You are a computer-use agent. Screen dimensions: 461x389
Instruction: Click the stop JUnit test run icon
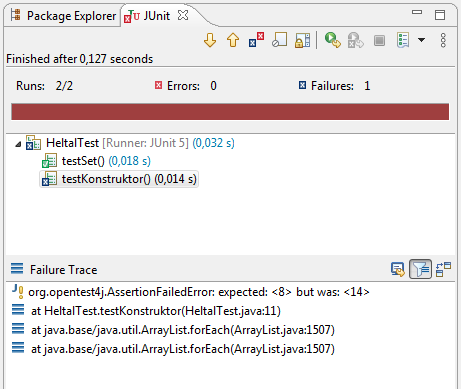(x=379, y=41)
